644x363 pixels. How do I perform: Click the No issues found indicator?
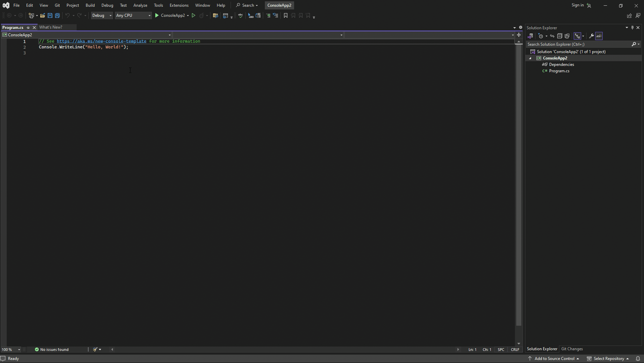(x=52, y=350)
